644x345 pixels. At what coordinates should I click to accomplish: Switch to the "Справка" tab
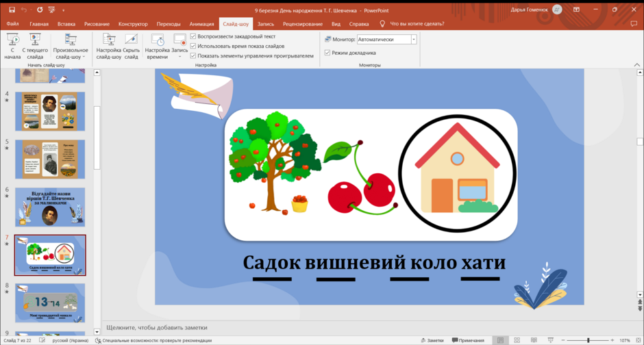point(359,24)
